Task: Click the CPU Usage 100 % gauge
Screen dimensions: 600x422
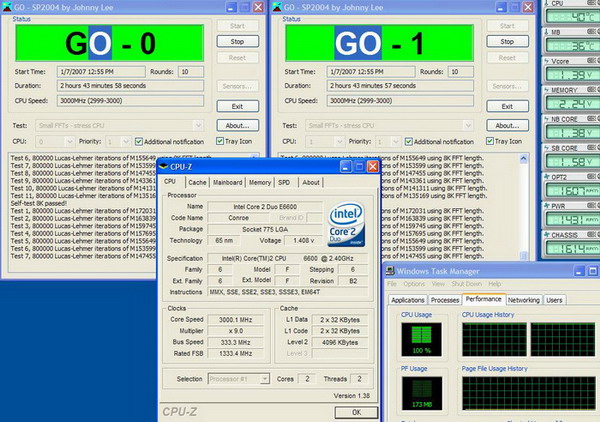Action: 421,339
